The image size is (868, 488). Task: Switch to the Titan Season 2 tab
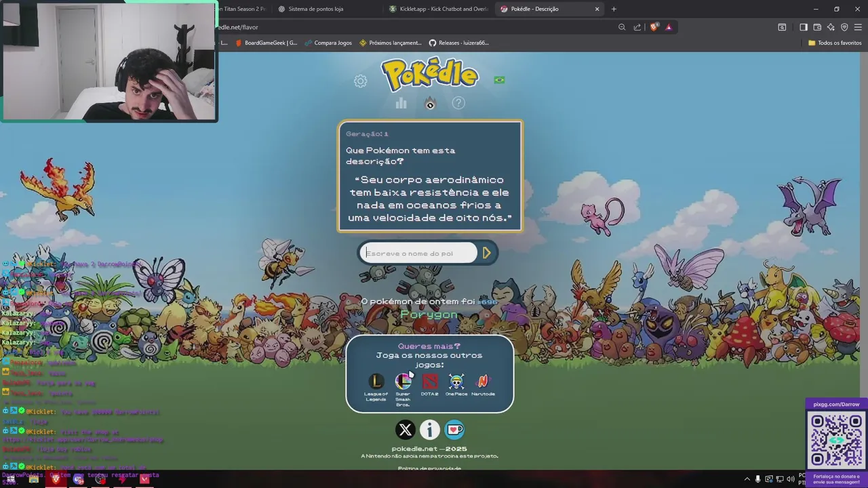coord(243,9)
